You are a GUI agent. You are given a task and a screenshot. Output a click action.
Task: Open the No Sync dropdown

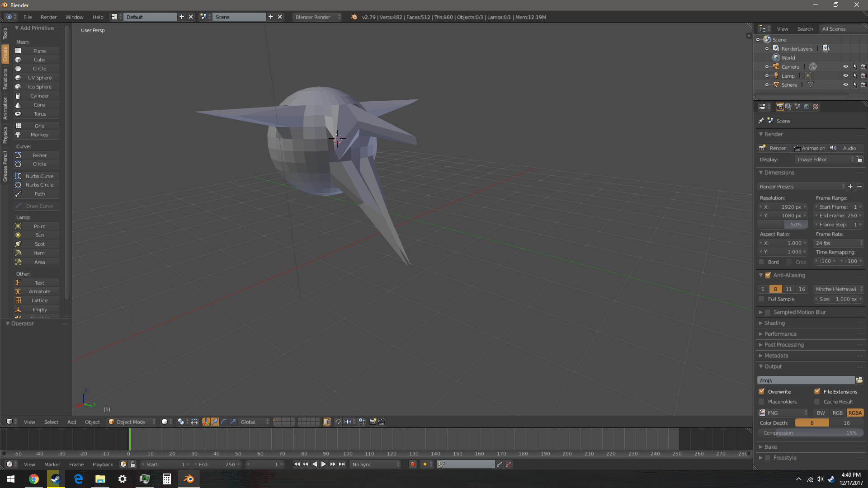point(376,464)
